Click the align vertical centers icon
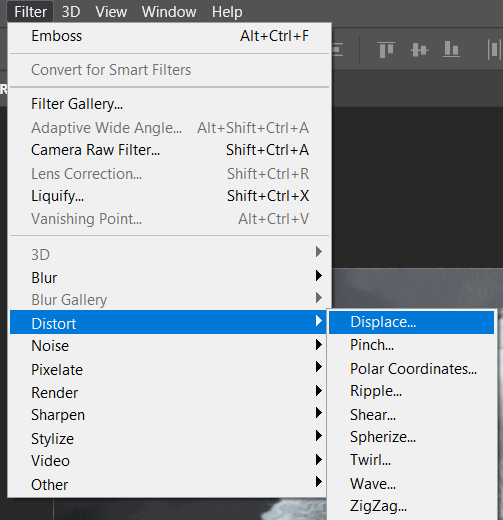 coord(419,50)
